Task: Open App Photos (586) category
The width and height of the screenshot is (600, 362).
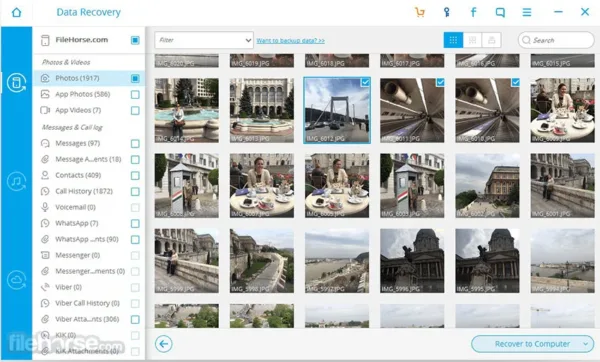Action: point(83,94)
